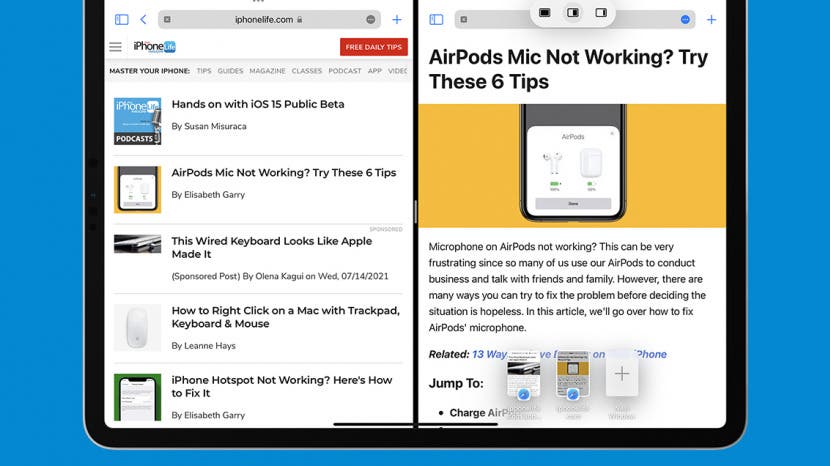830x466 pixels.
Task: Show the sidebar in left Safari window
Action: tap(122, 20)
